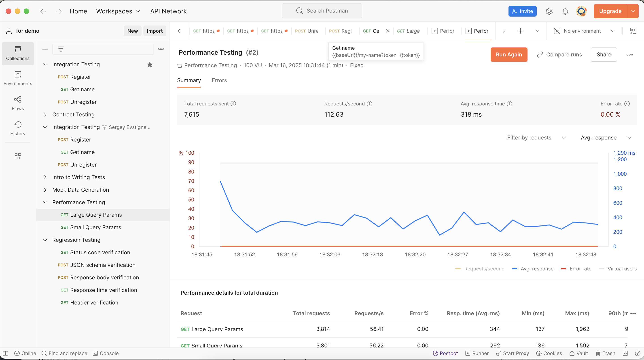This screenshot has width=644, height=360.
Task: Switch to the Errors tab
Action: (219, 80)
